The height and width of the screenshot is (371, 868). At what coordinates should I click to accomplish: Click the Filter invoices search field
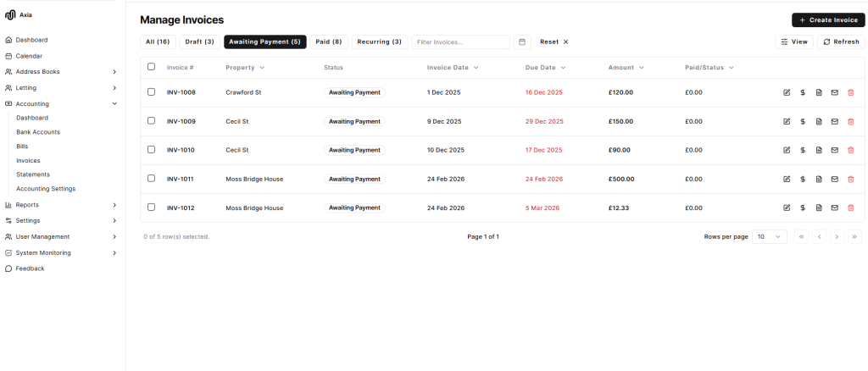coord(460,42)
